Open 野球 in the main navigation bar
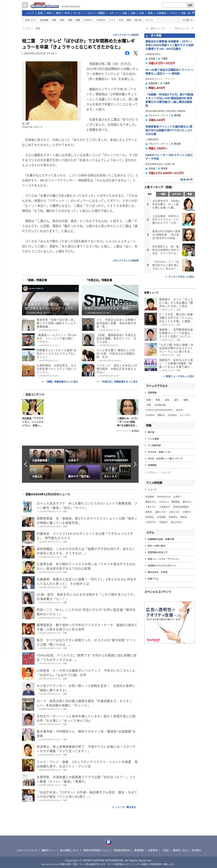217x868 pixels. (x=58, y=13)
